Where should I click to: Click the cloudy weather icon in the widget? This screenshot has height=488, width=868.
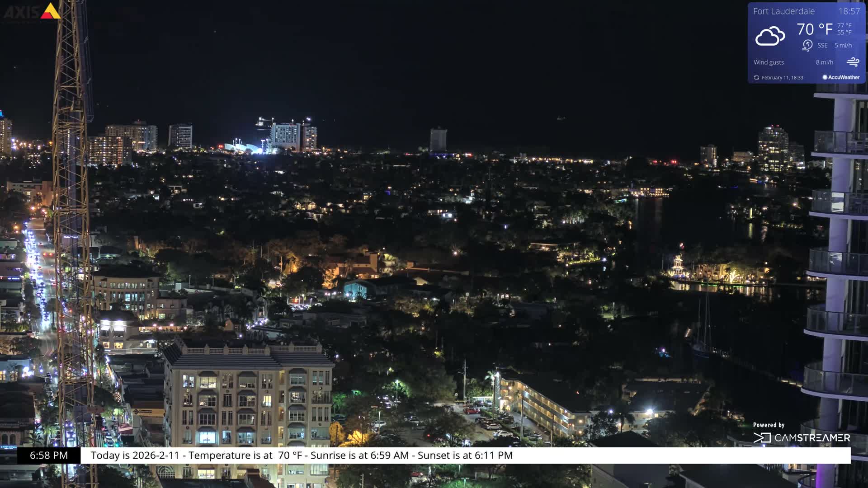770,36
